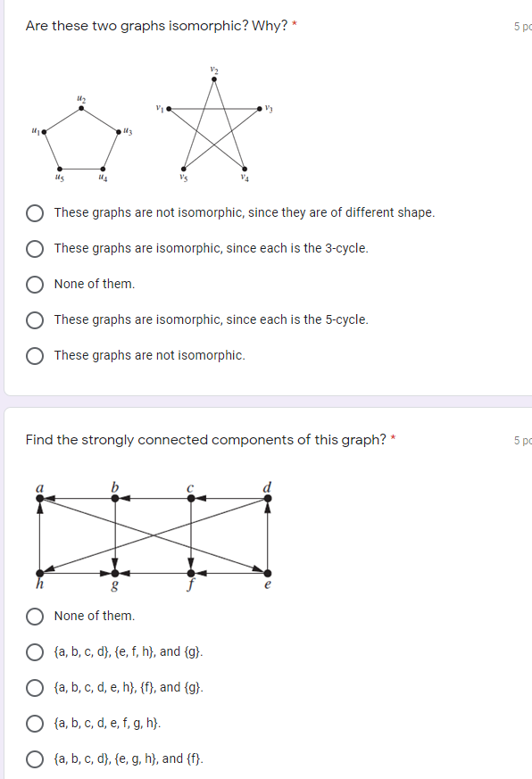Screen dimensions: 532x779
Task: Select "These graphs are isomorphic, since each is the 5-cycle."
Action: pos(35,319)
